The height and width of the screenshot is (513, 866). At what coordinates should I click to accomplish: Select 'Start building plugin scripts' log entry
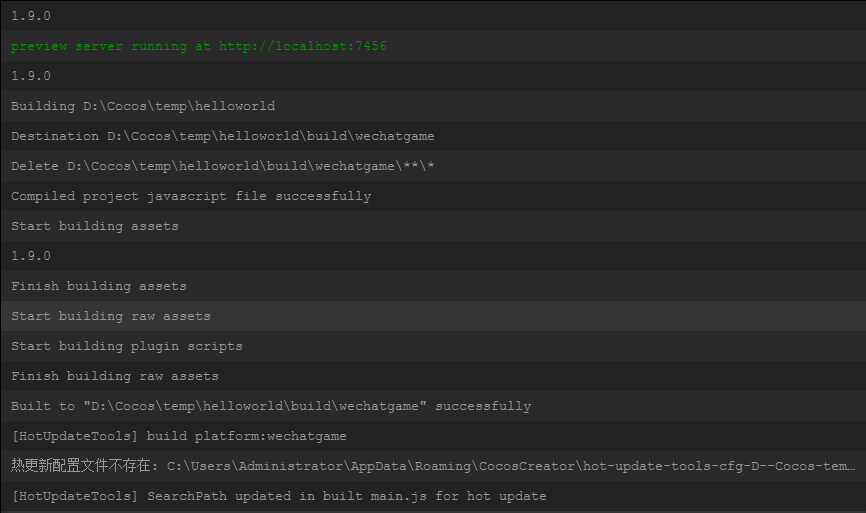pos(127,346)
